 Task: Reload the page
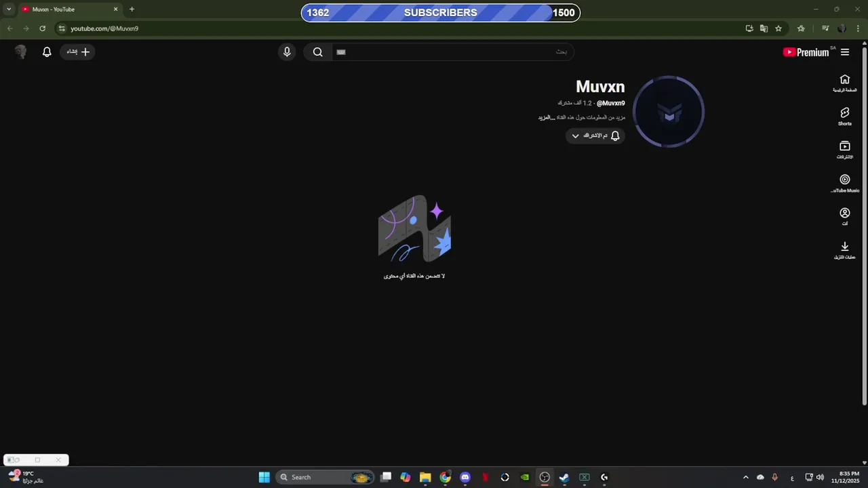(x=42, y=28)
